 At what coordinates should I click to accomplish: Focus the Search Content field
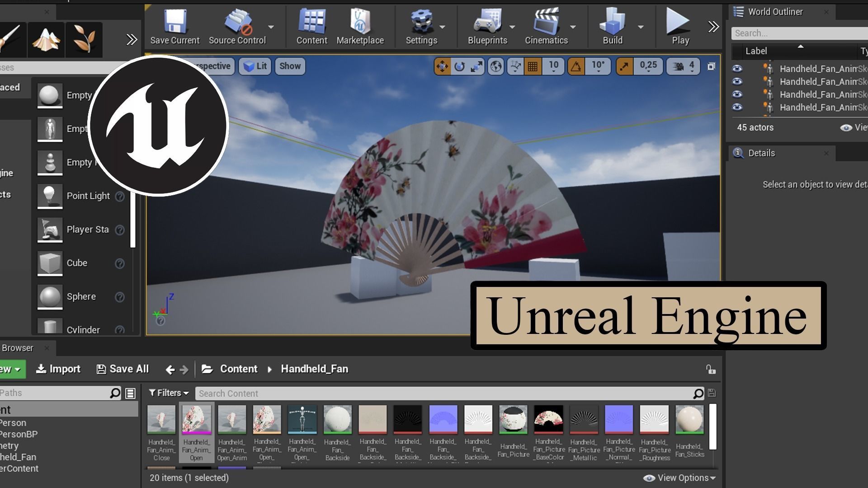pyautogui.click(x=445, y=394)
